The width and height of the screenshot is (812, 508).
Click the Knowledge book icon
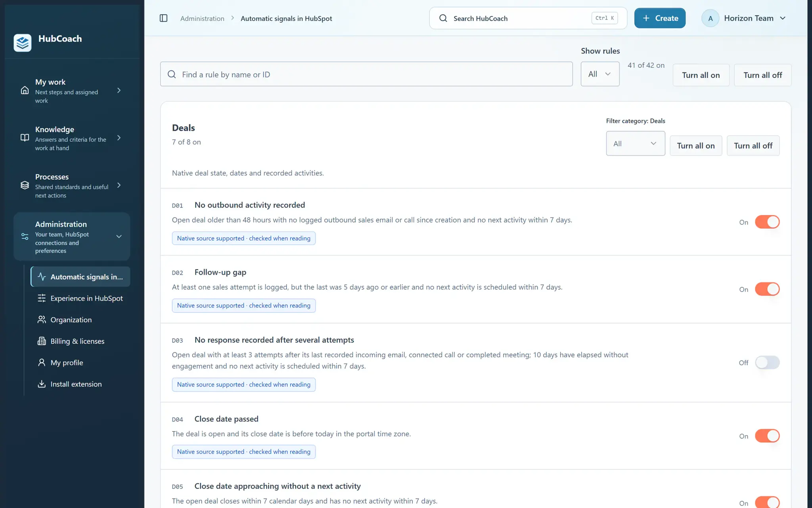point(25,138)
